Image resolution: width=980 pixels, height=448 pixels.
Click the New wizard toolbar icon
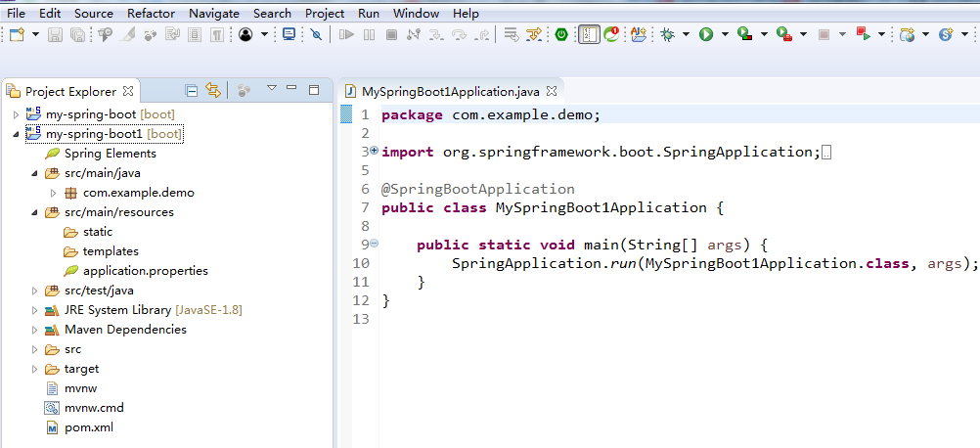[x=17, y=35]
